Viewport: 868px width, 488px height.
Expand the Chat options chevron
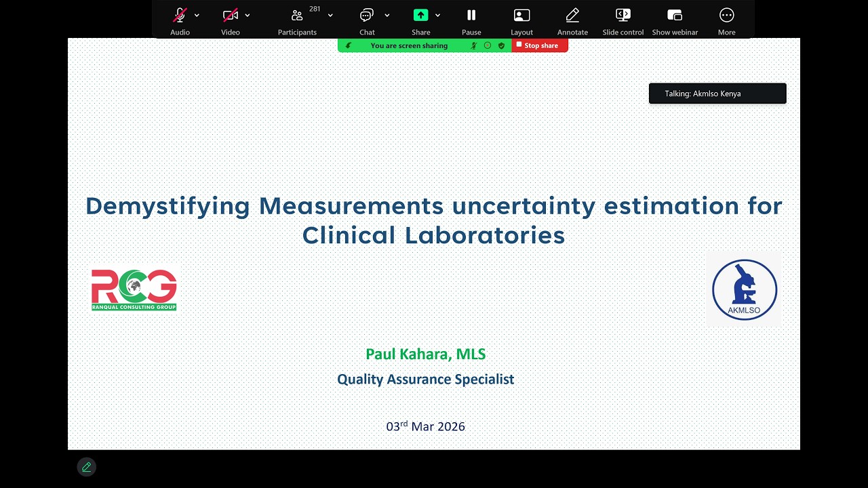point(387,15)
